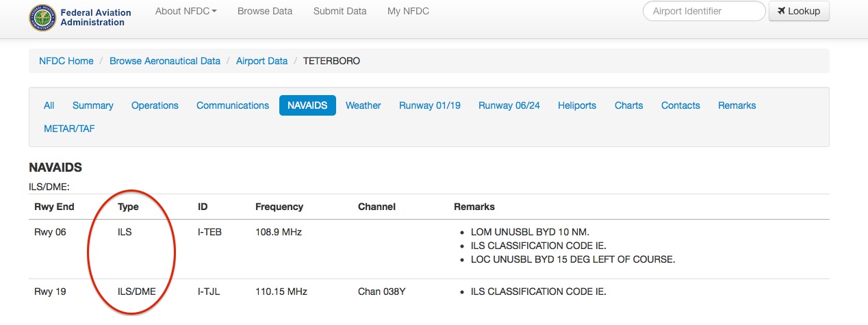The height and width of the screenshot is (325, 868).
Task: Open the Charts tab
Action: click(628, 105)
